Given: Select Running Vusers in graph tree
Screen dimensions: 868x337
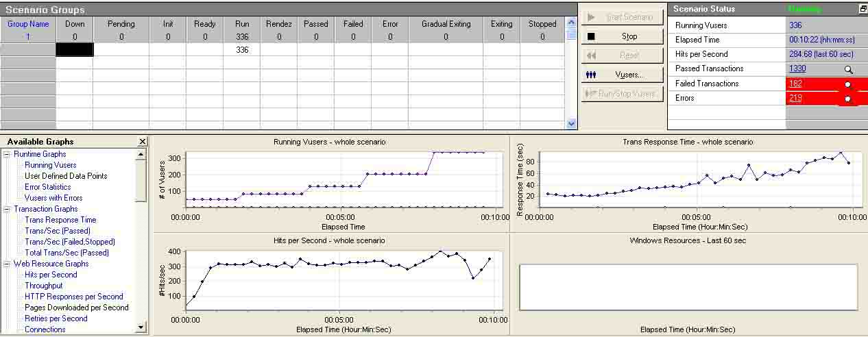Looking at the screenshot, I should pyautogui.click(x=51, y=165).
